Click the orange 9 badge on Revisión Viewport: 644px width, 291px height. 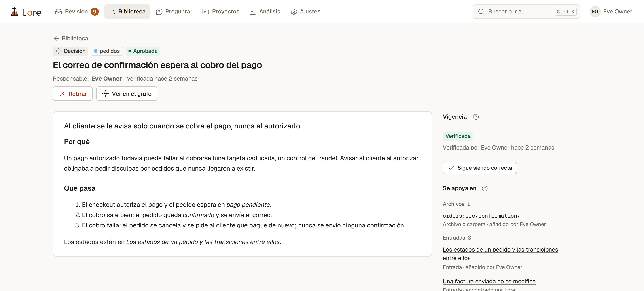(95, 11)
